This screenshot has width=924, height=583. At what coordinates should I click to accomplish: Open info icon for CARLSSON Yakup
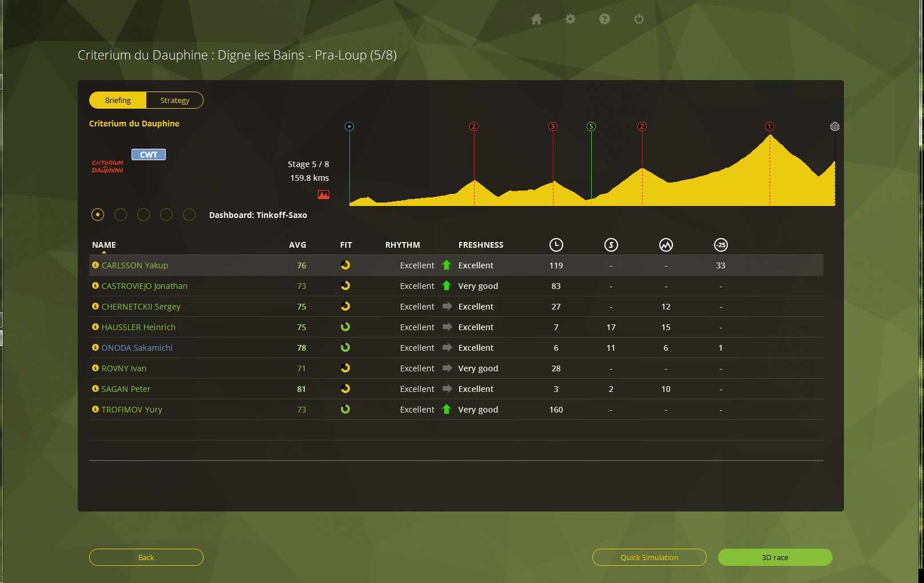(95, 265)
